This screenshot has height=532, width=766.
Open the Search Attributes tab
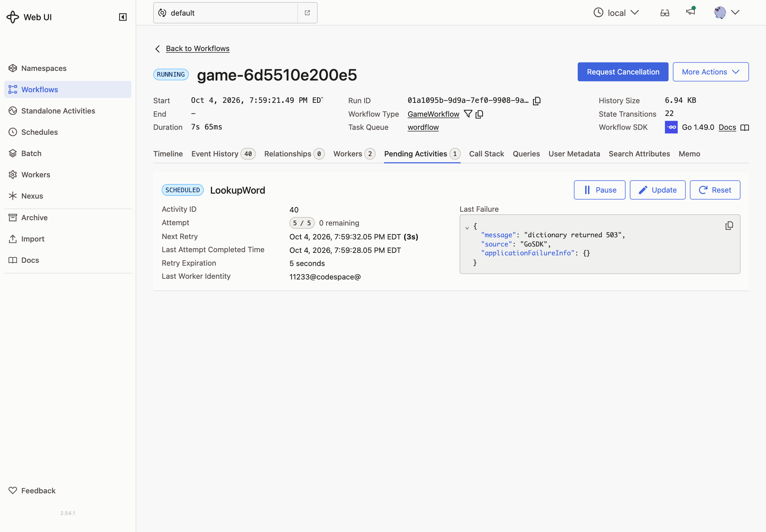[x=639, y=154]
